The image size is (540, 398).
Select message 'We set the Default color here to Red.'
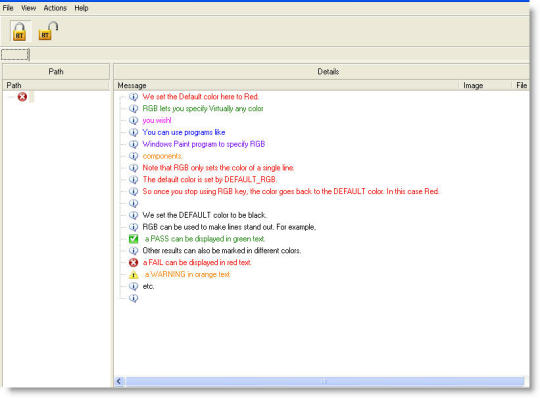200,97
